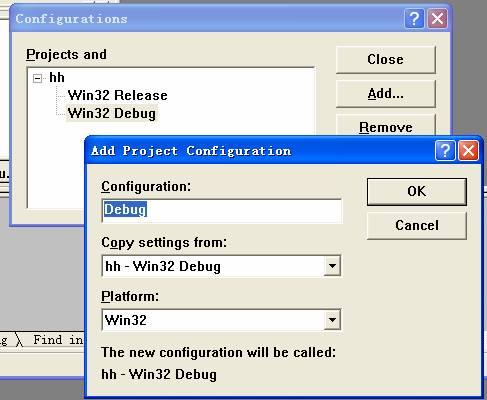This screenshot has width=487, height=400.
Task: Focus the Configuration name text field
Action: [222, 210]
